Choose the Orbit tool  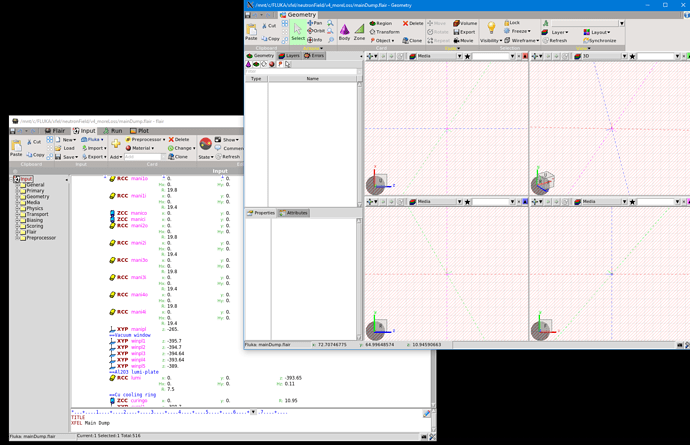coord(316,31)
